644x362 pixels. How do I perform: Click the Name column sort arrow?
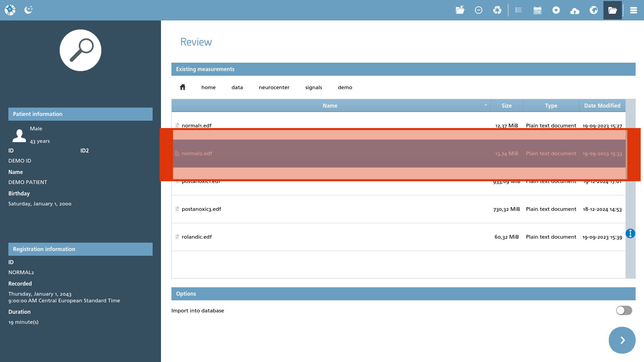click(486, 105)
